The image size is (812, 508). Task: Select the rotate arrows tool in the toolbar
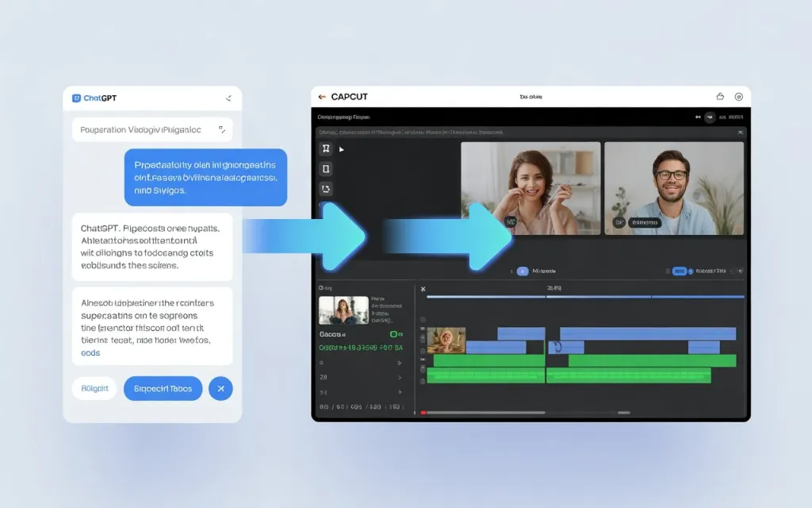[326, 189]
